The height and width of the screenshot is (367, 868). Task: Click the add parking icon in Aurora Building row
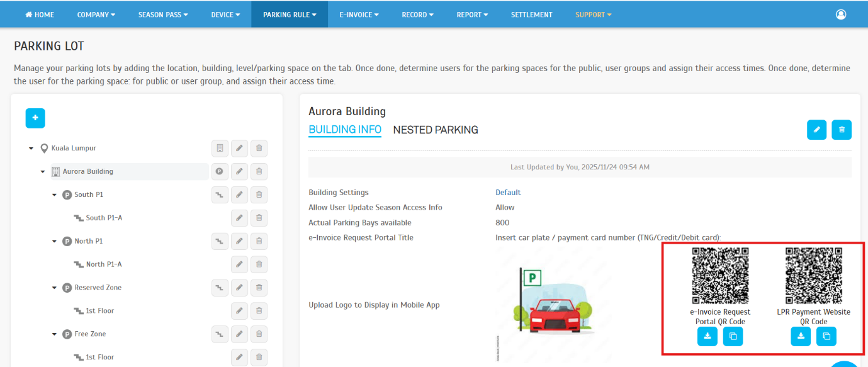[220, 172]
